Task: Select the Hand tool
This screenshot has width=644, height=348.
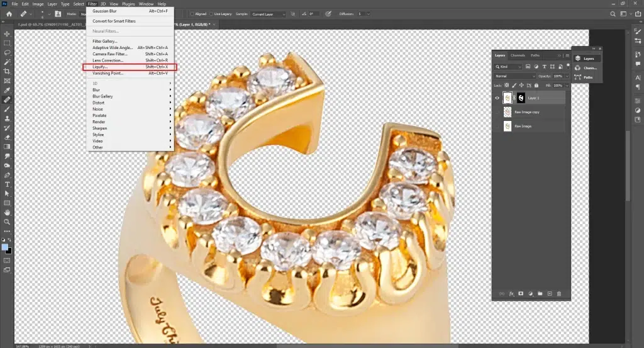Action: coord(7,213)
